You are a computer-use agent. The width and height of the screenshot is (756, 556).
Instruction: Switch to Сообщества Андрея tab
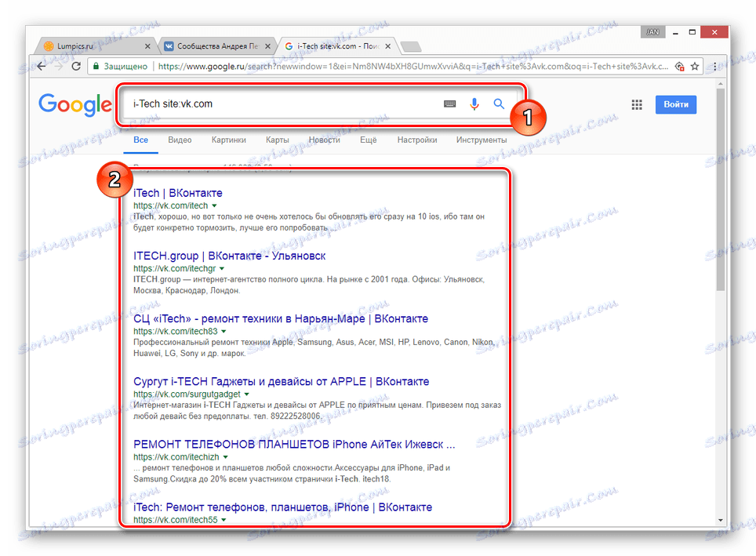(x=217, y=46)
